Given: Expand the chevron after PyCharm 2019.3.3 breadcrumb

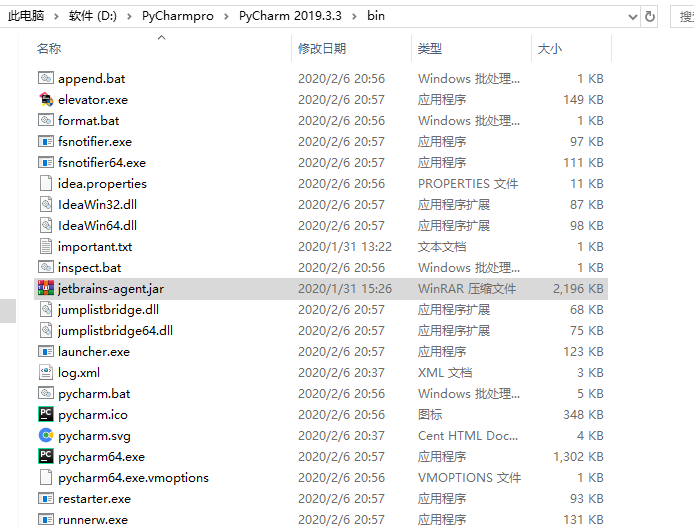Looking at the screenshot, I should (x=354, y=16).
